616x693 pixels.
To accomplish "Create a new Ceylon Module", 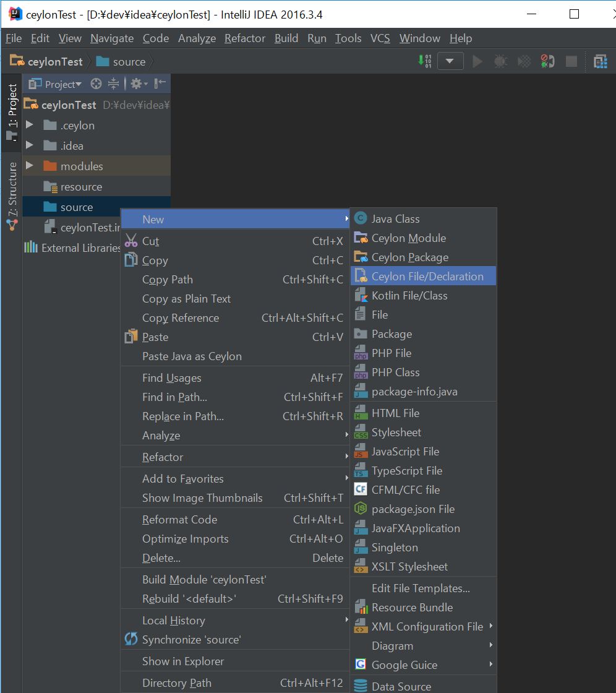I will 423,238.
